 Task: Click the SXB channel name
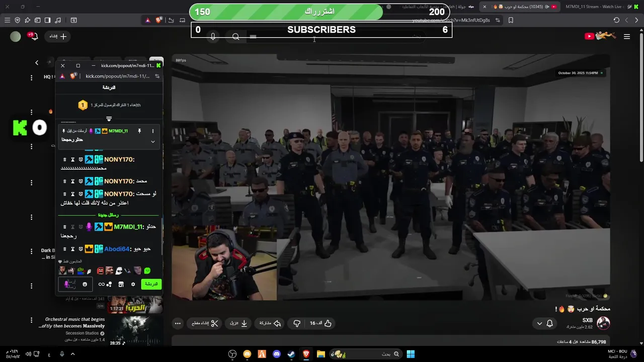[x=588, y=320]
